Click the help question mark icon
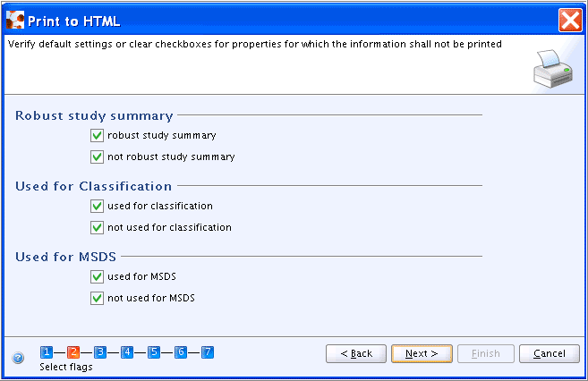588x381 pixels. point(18,358)
